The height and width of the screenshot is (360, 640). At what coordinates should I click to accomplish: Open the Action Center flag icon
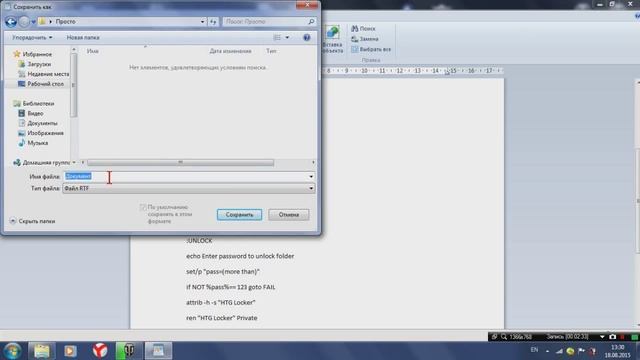pyautogui.click(x=582, y=351)
